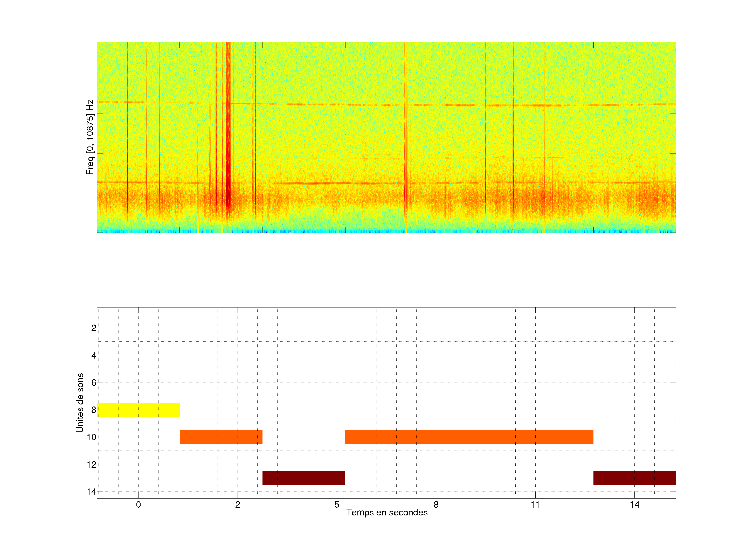Click the thick dark red spectrogram streak
This screenshot has height=560, width=747.
[228, 135]
